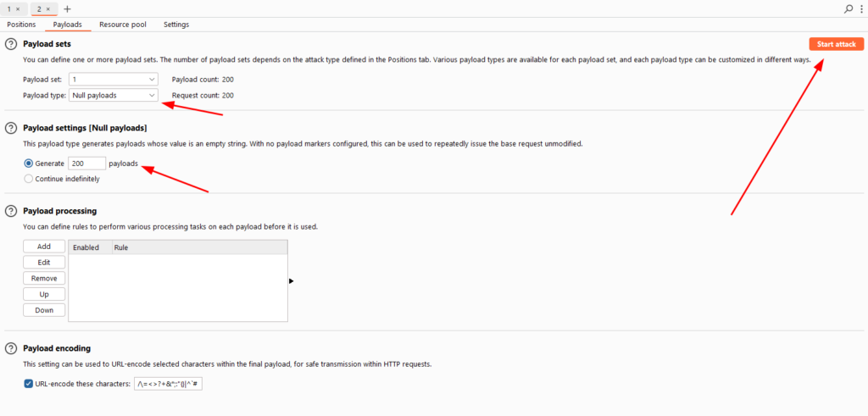Click the Generate payloads count field
This screenshot has height=416, width=868.
[86, 164]
